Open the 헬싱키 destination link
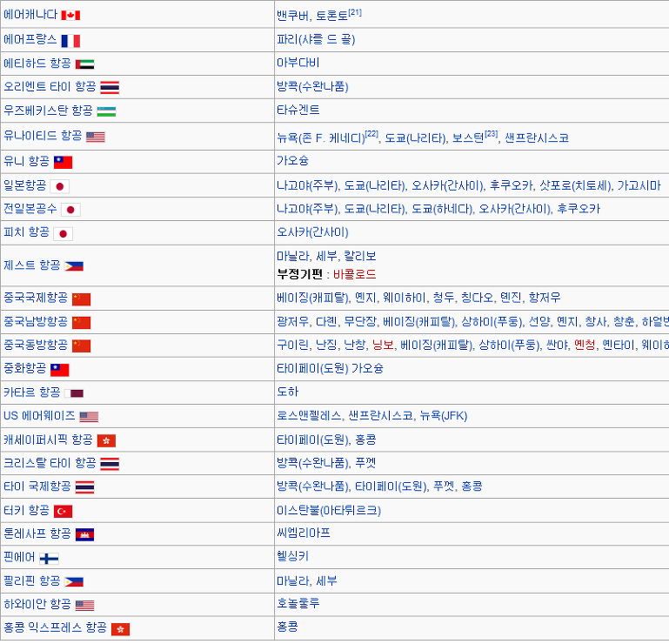 click(292, 556)
